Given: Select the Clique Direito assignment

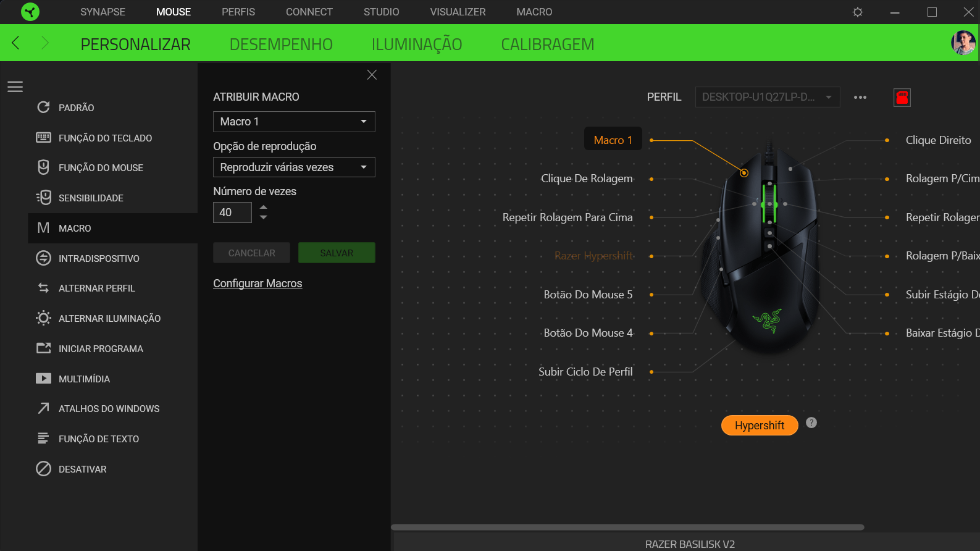Looking at the screenshot, I should 938,140.
